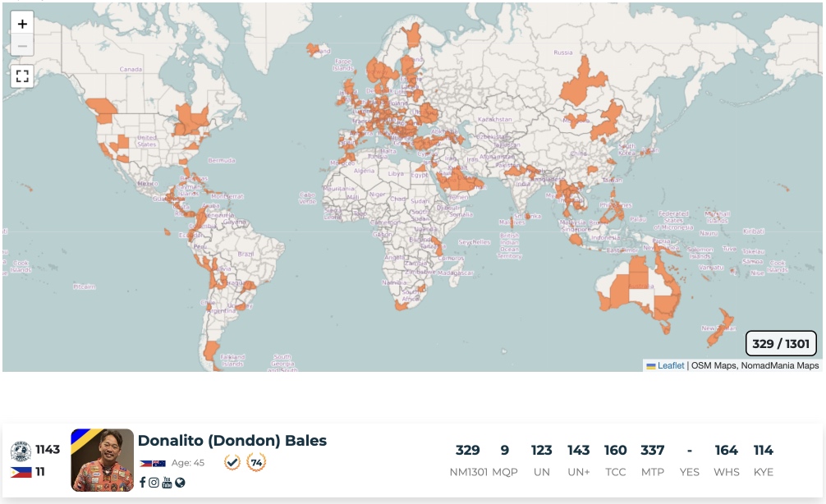Enter fullscreen map view

click(x=22, y=76)
